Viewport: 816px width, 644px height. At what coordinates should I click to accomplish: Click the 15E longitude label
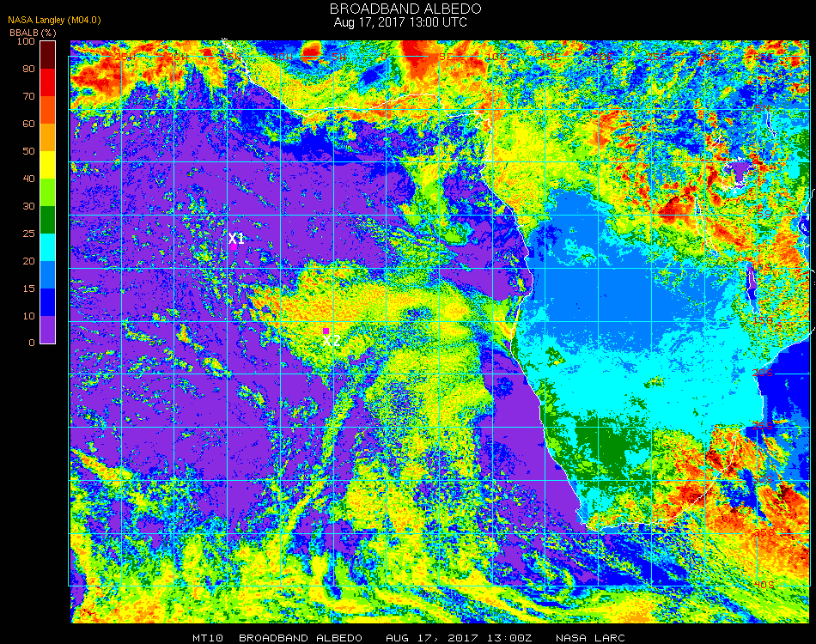[x=550, y=57]
